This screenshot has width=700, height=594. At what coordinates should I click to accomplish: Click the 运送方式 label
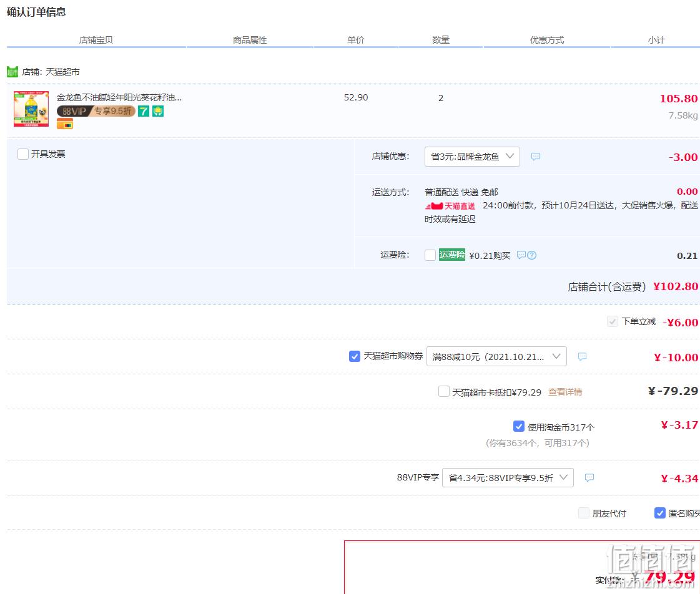tap(391, 192)
